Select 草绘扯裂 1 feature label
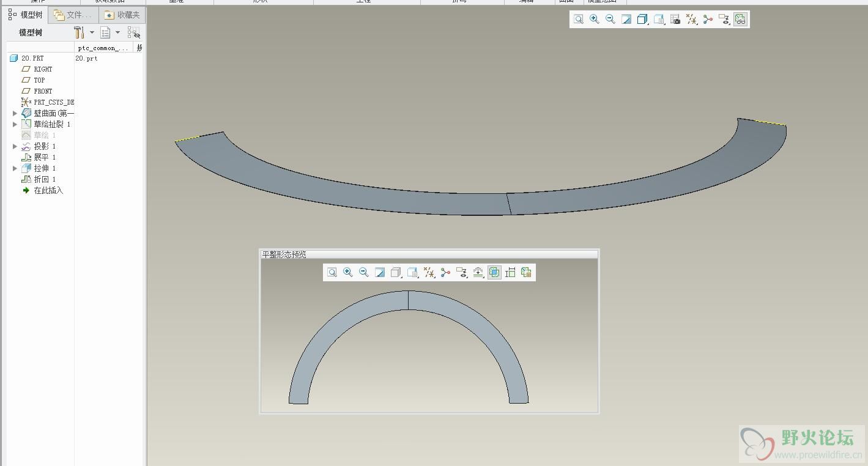The image size is (868, 466). [52, 124]
